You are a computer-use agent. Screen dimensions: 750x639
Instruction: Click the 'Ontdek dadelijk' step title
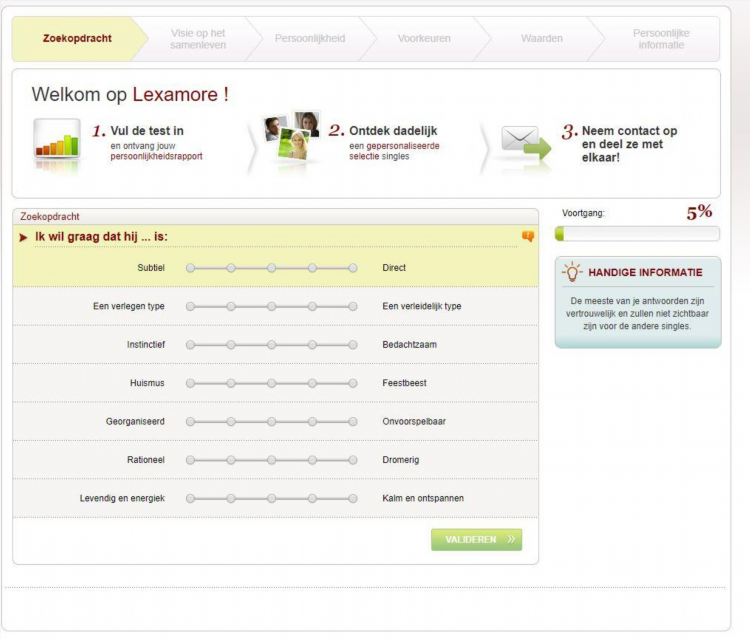coord(393,131)
